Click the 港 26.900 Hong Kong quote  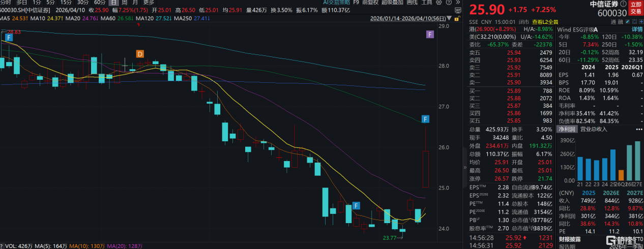click(x=493, y=29)
